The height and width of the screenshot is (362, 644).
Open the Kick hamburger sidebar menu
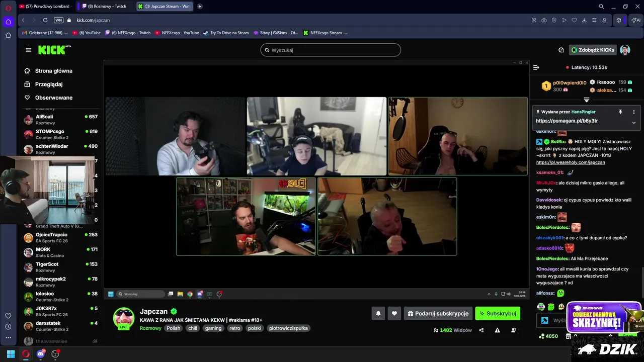pos(28,50)
